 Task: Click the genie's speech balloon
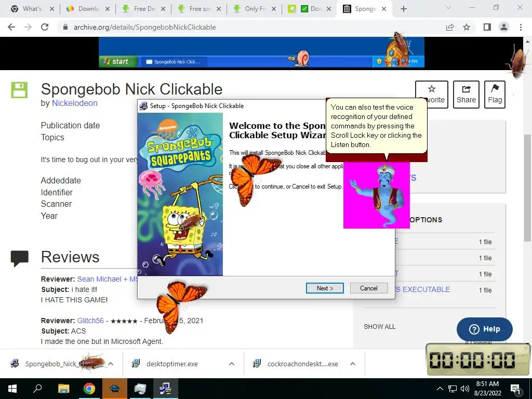pos(376,126)
